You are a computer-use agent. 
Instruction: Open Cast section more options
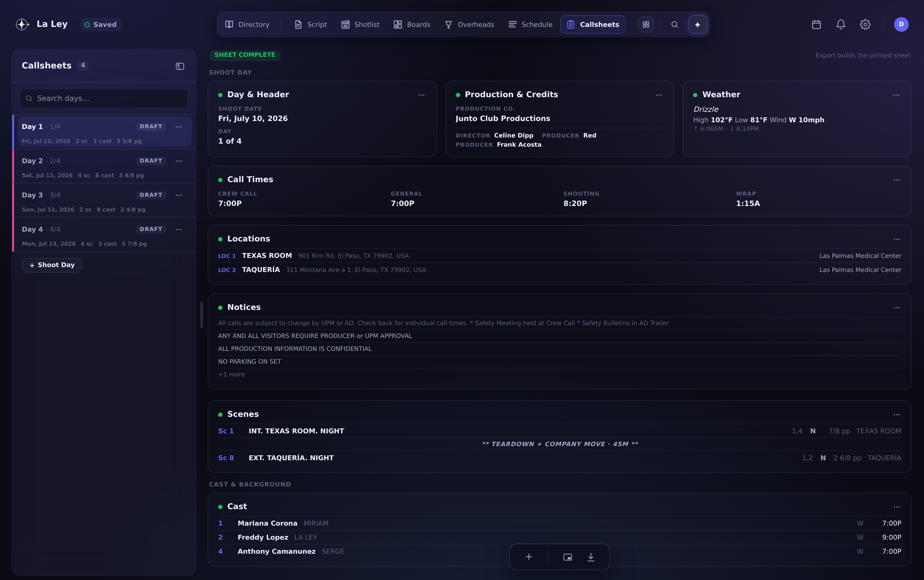[x=897, y=507]
